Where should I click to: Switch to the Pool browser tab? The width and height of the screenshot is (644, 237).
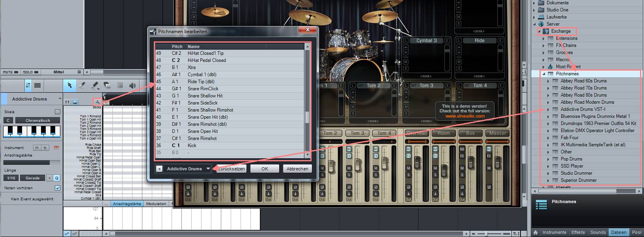click(x=637, y=232)
